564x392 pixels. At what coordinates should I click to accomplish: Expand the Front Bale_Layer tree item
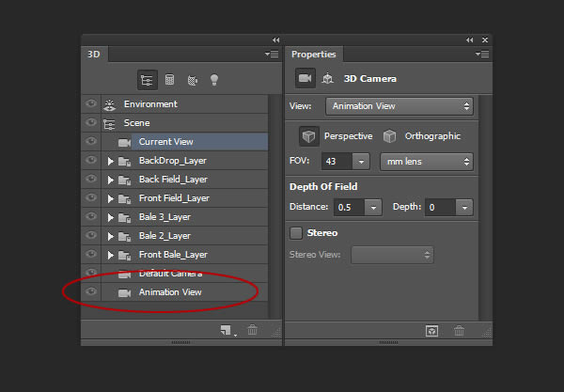[110, 255]
